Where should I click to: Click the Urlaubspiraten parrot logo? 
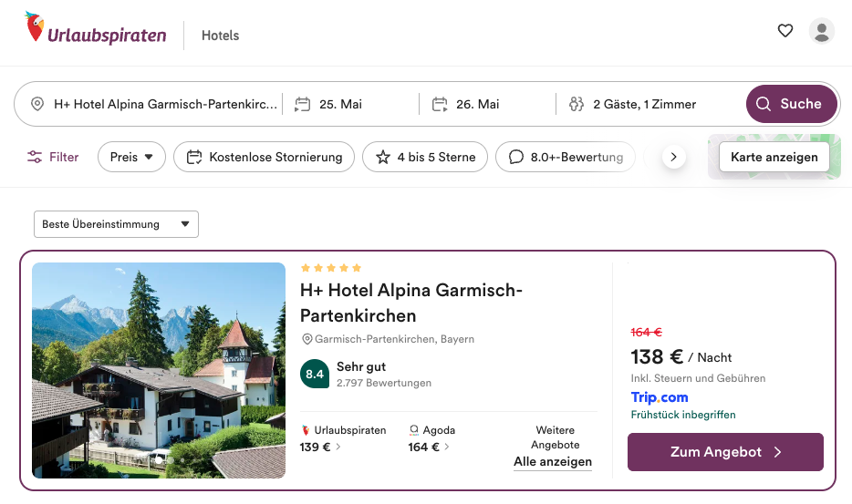click(x=35, y=28)
